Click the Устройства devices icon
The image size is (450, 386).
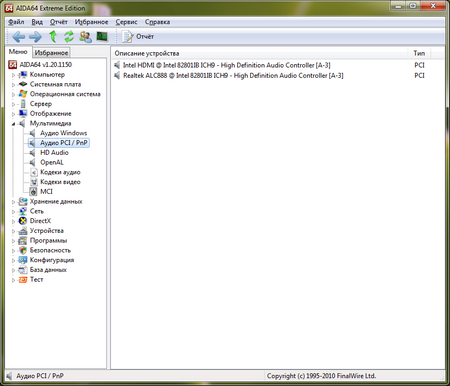point(23,231)
